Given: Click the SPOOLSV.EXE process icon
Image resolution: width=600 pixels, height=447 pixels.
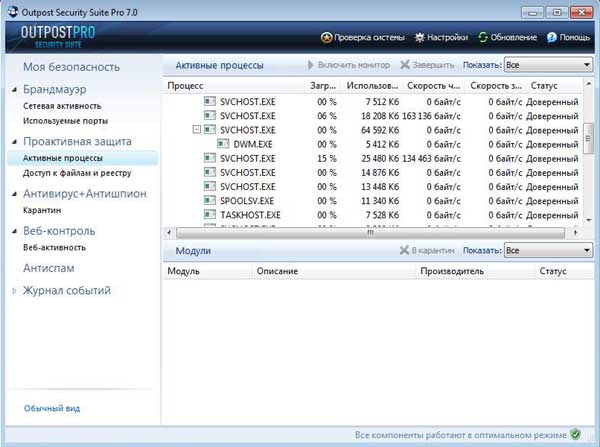Looking at the screenshot, I should (x=210, y=200).
